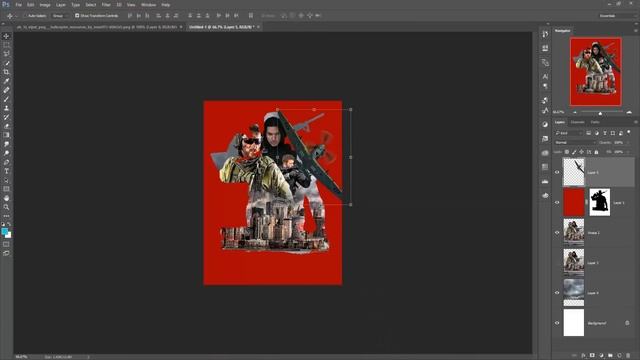The height and width of the screenshot is (360, 640).
Task: Switch to the Paths tab
Action: pos(595,122)
